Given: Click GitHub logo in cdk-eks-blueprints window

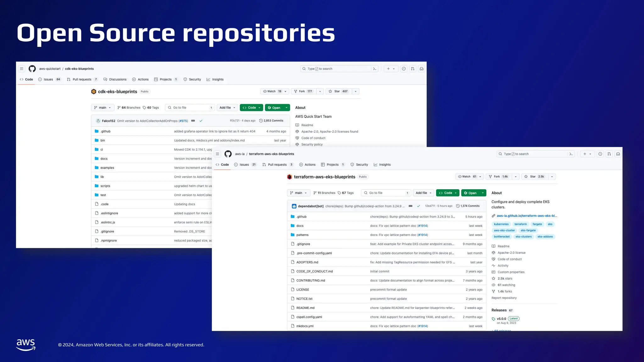Looking at the screenshot, I should tap(32, 69).
